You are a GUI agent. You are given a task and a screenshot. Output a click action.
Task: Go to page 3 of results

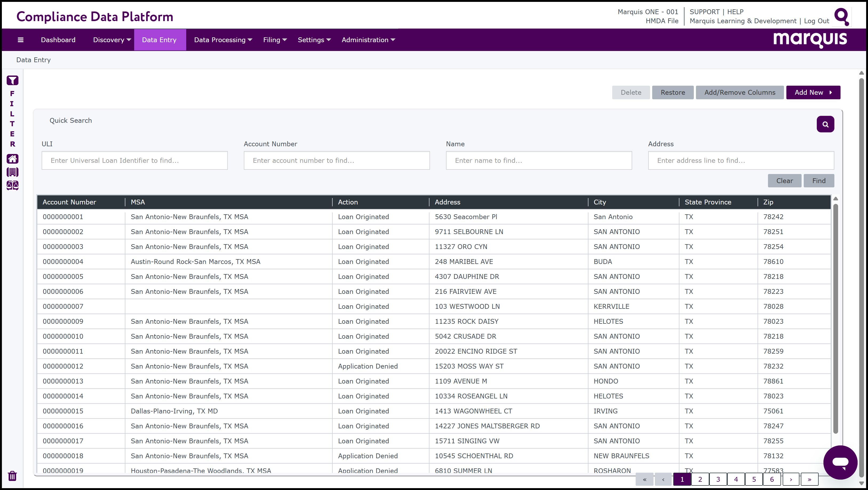[x=718, y=479]
